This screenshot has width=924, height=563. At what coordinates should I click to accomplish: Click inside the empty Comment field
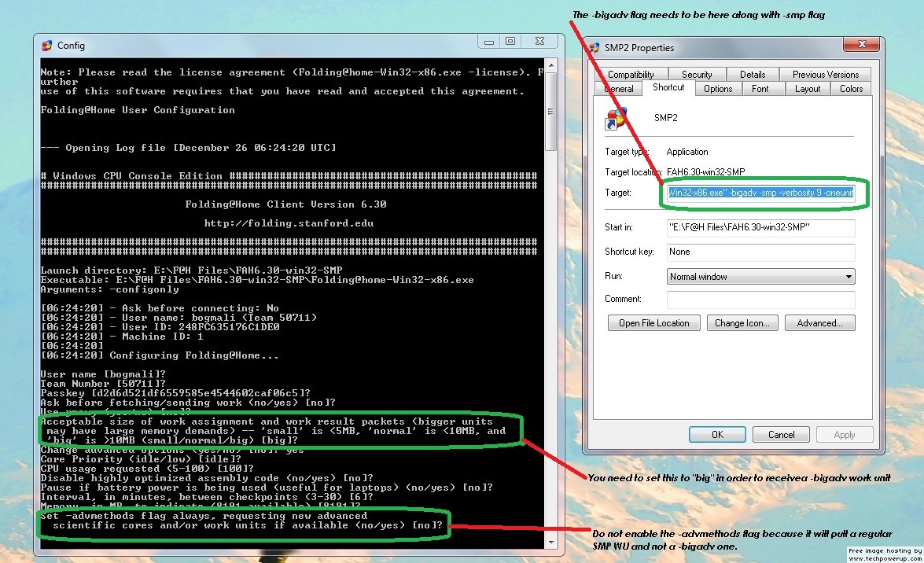[760, 300]
